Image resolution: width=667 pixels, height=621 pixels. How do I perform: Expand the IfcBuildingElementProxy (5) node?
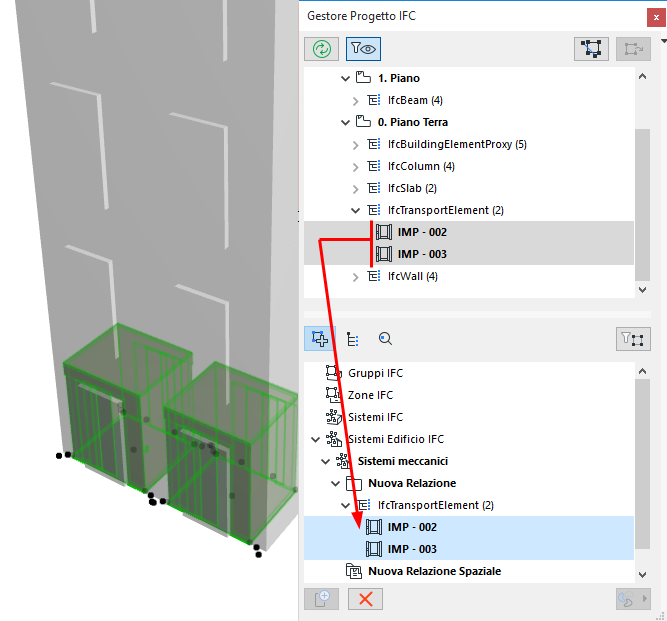point(356,145)
